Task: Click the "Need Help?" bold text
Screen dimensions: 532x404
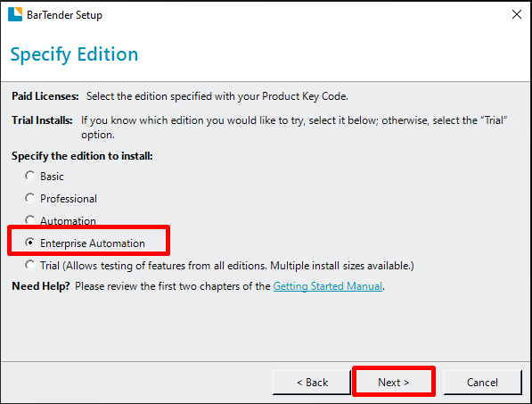Action: tap(41, 286)
